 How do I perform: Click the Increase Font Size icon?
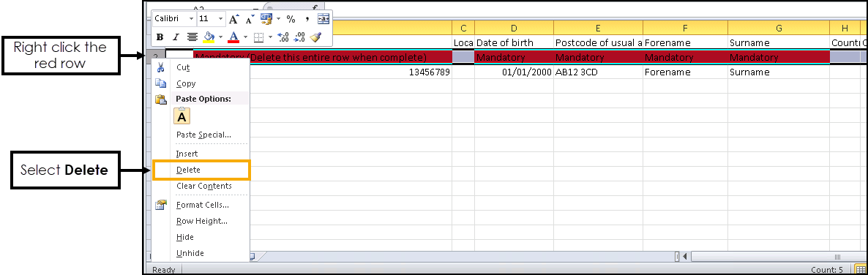(x=233, y=19)
